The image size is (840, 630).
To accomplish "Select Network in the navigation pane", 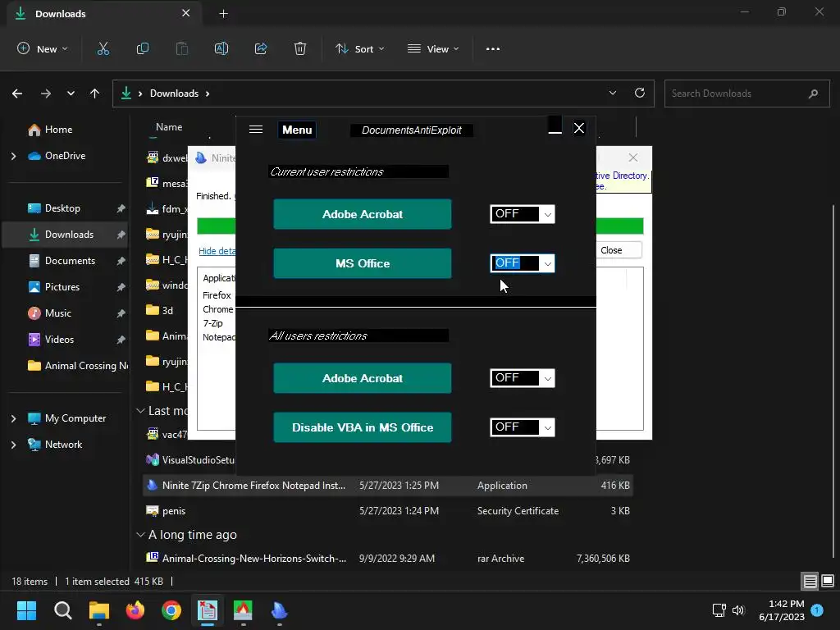I will [x=63, y=444].
